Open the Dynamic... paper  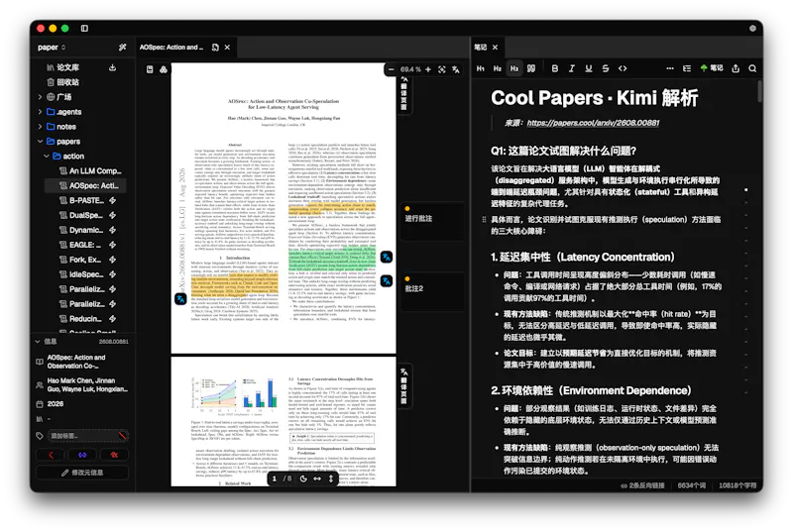click(x=81, y=230)
